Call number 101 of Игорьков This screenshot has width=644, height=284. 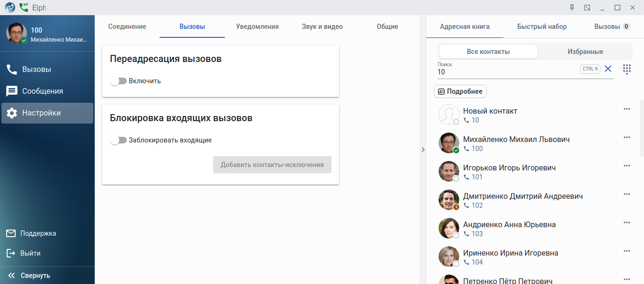(473, 177)
